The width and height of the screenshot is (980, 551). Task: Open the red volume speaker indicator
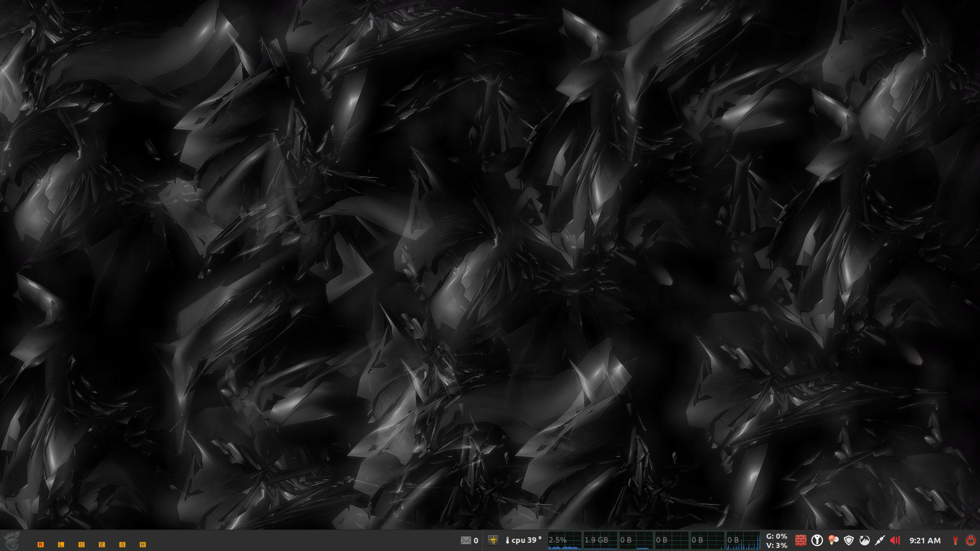[x=895, y=540]
